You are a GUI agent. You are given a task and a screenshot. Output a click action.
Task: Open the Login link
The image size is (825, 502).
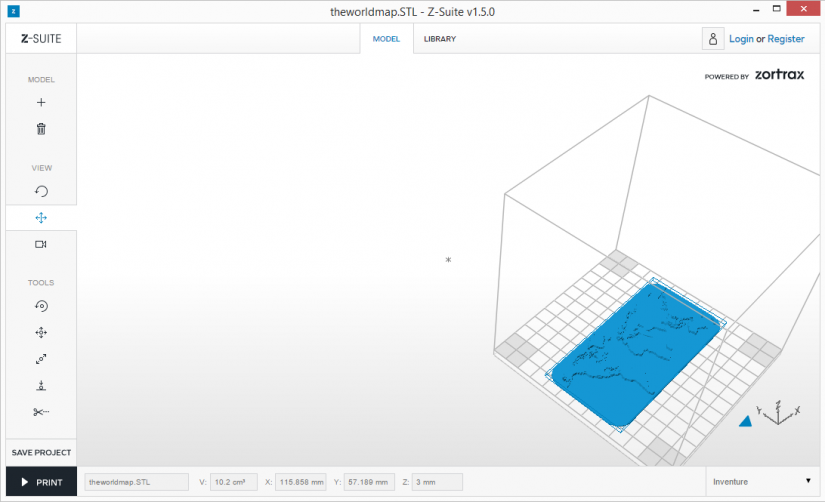[741, 39]
